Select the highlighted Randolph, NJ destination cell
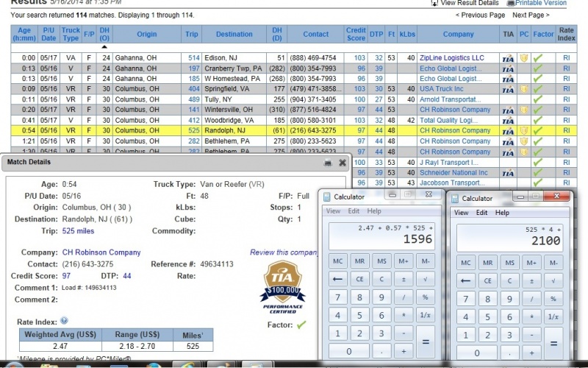This screenshot has width=588, height=368. (234, 131)
